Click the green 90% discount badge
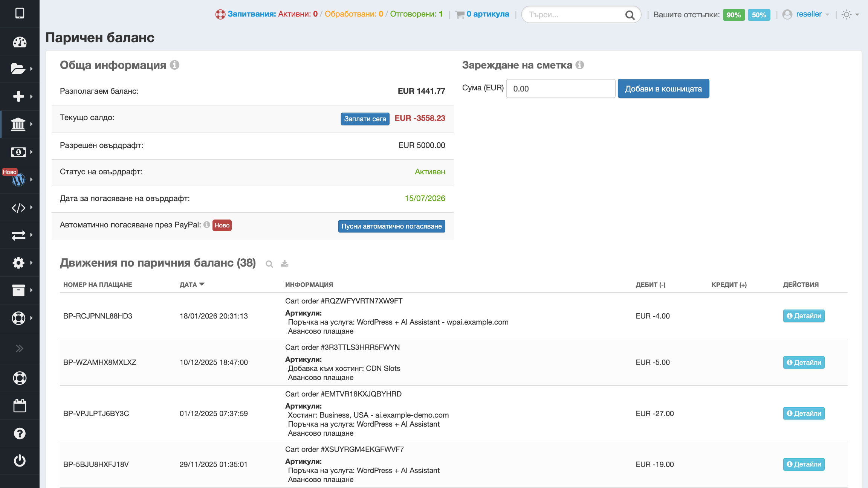 tap(733, 15)
